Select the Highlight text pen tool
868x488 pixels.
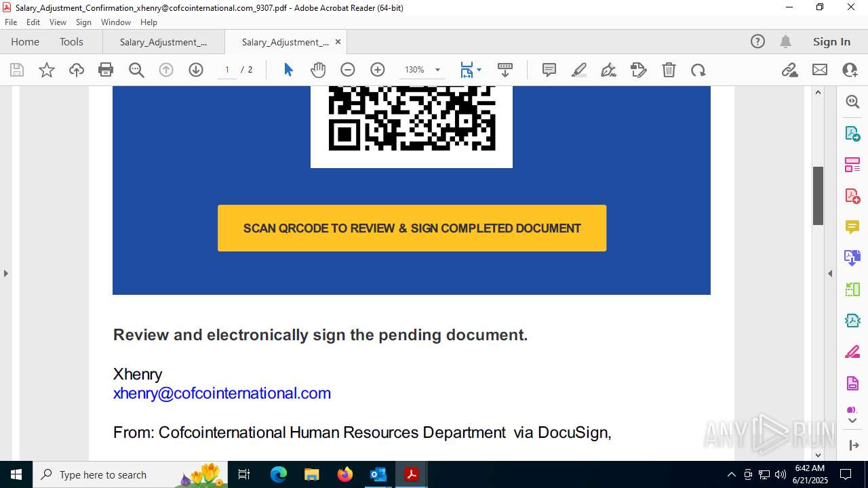(579, 70)
